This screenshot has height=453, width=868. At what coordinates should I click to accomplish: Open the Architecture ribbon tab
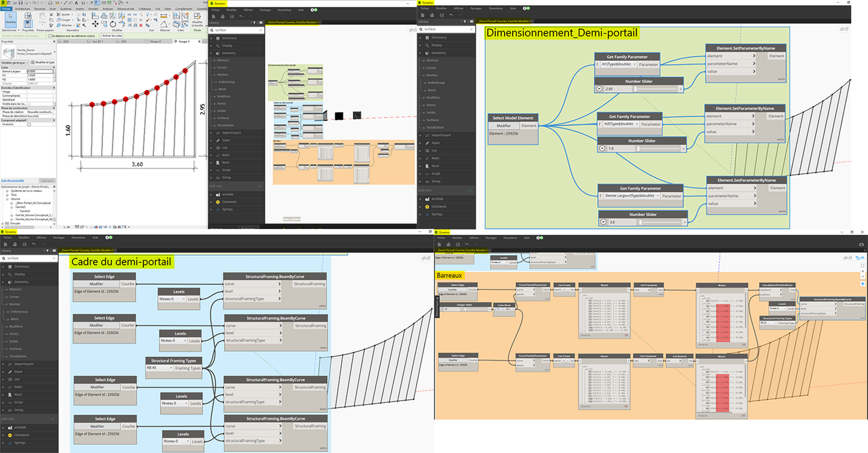tap(22, 9)
